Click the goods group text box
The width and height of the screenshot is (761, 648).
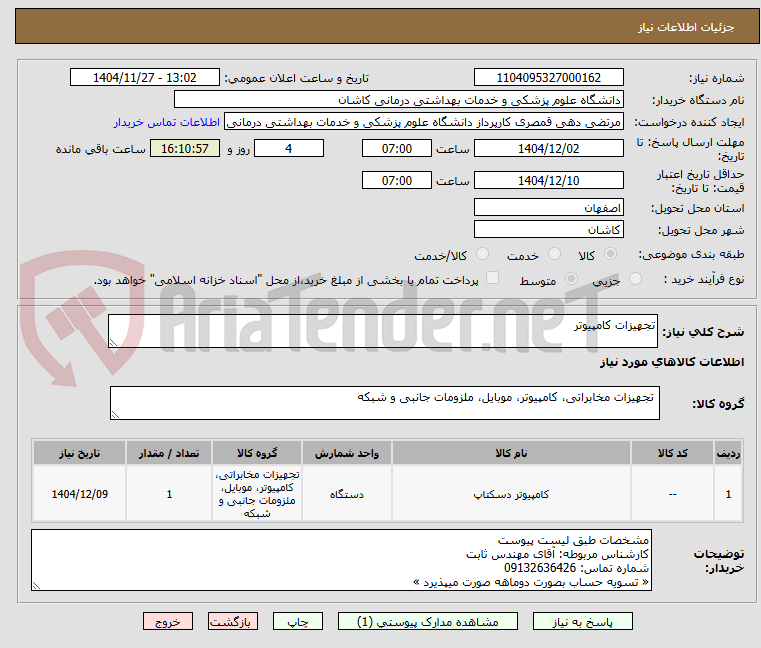click(385, 403)
